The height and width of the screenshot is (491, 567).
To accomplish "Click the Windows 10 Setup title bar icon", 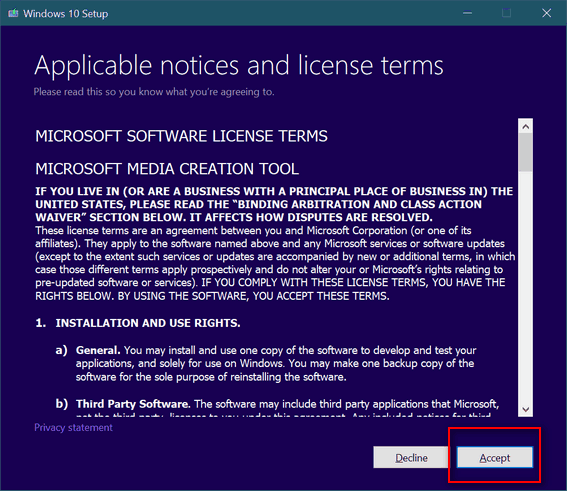I will click(x=13, y=14).
